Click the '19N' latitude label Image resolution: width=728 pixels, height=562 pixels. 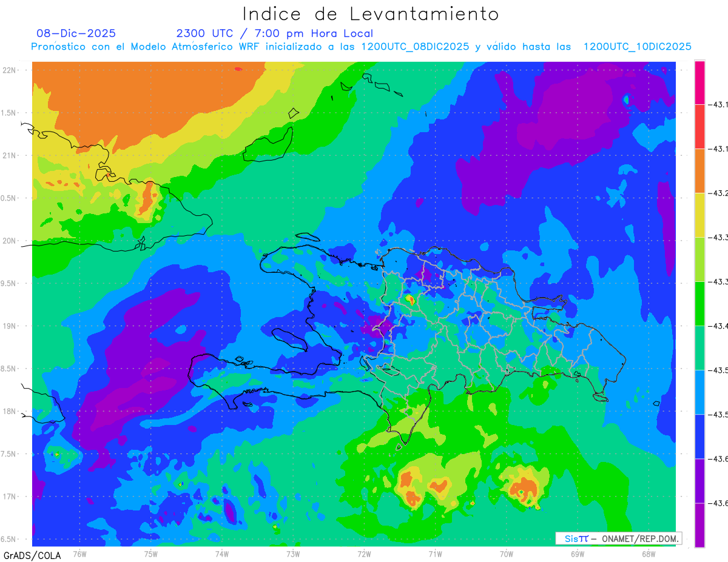pos(10,326)
